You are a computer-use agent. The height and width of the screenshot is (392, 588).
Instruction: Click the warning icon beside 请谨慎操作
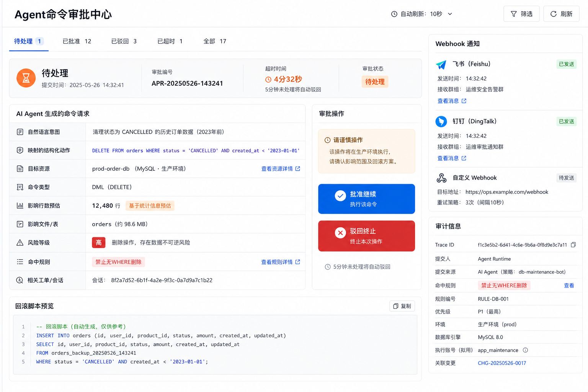(328, 140)
